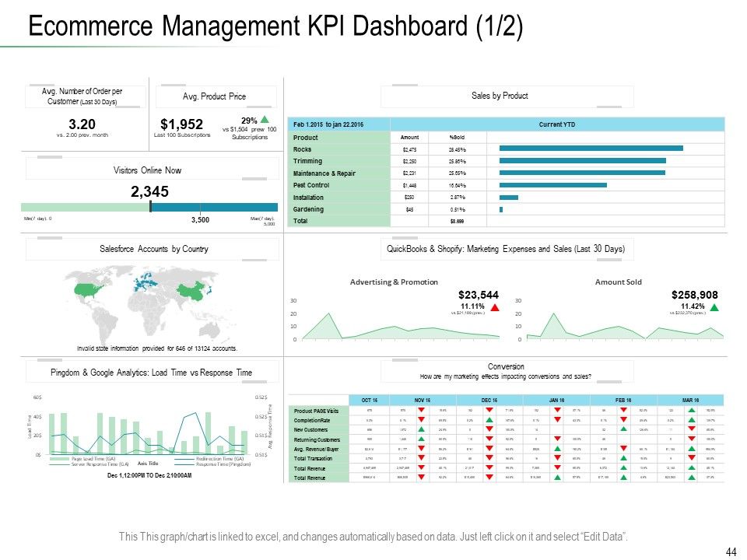The height and width of the screenshot is (560, 747).
Task: Click the Current YTD column header
Action: pos(557,124)
